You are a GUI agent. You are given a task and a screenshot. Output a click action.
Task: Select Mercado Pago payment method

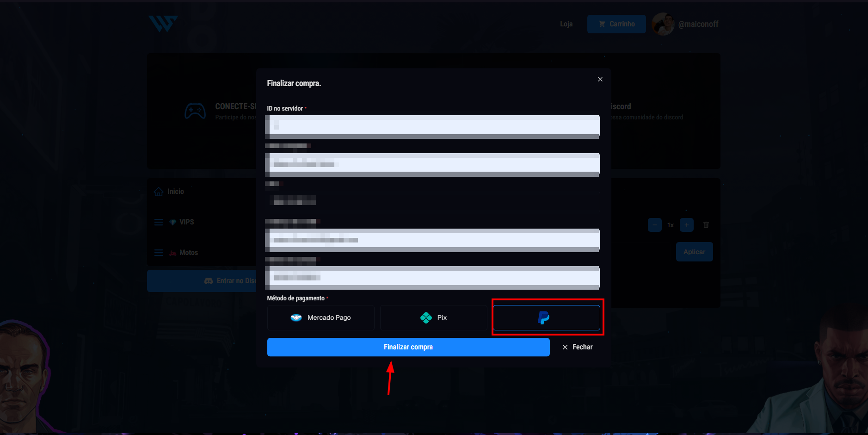pos(320,317)
